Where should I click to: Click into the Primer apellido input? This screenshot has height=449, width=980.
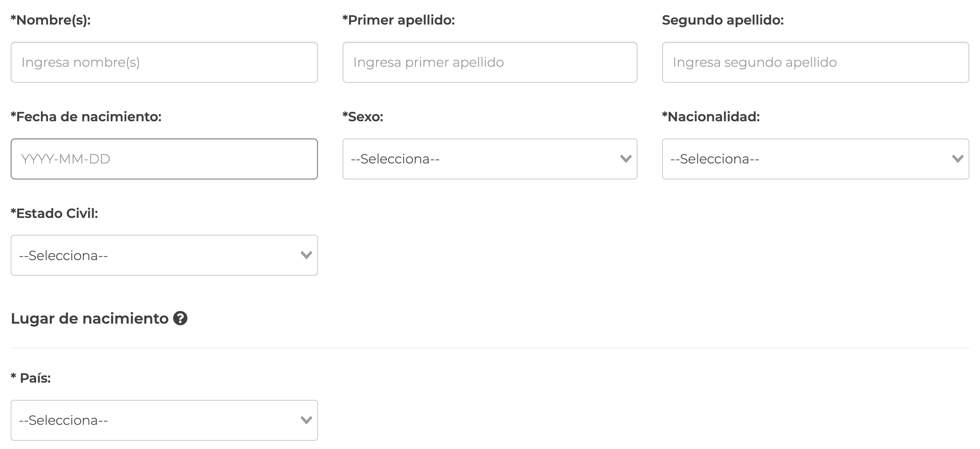pos(490,62)
